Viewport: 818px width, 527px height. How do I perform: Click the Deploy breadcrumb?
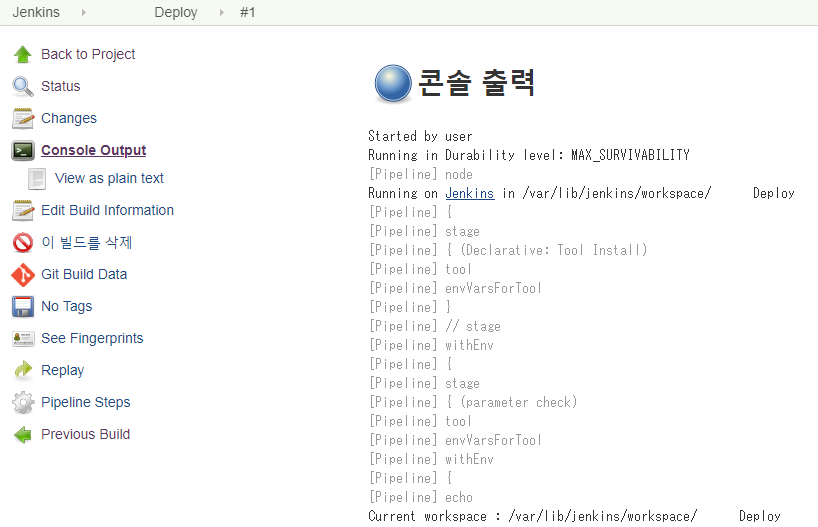click(176, 12)
